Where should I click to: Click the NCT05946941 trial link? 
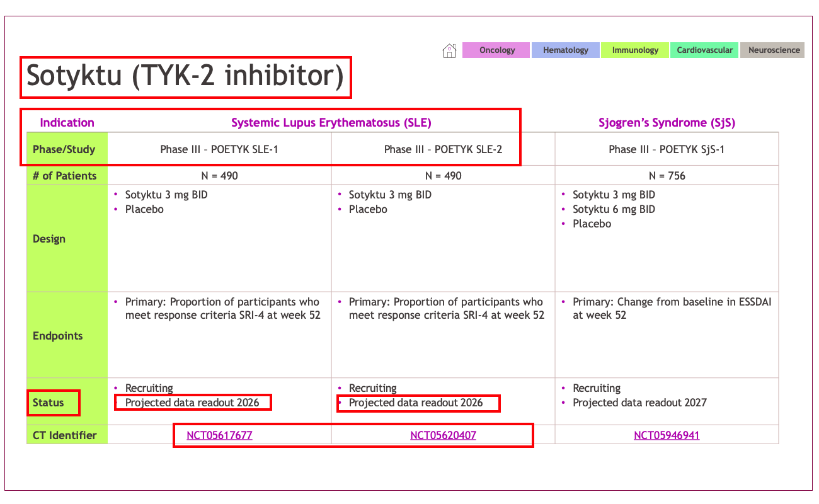tap(667, 435)
